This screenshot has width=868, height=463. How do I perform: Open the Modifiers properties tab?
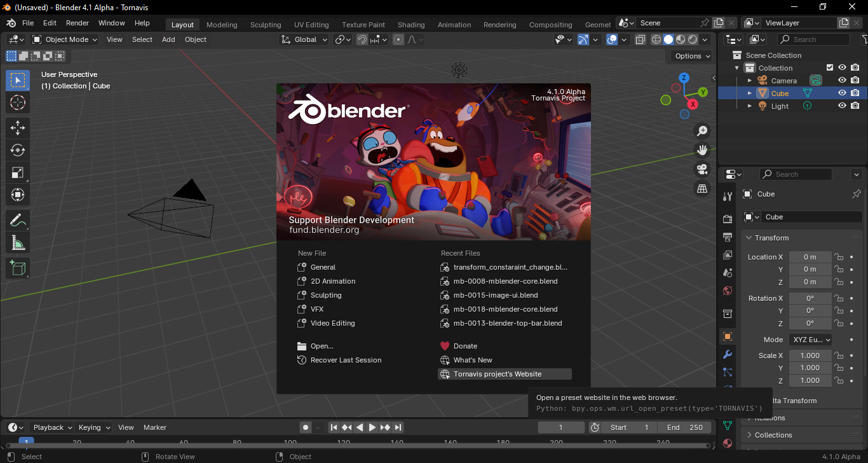[x=728, y=354]
